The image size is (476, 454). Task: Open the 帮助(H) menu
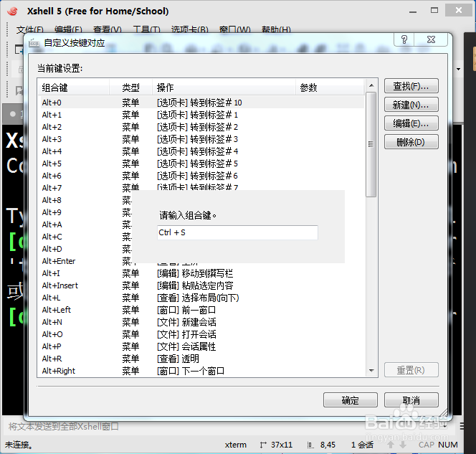276,29
